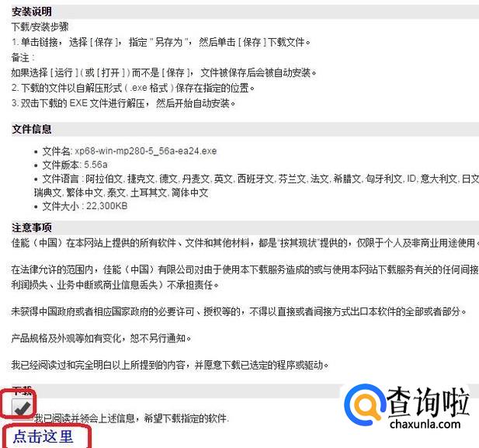Click the 安装说明 section header
The height and width of the screenshot is (448, 479).
32,12
